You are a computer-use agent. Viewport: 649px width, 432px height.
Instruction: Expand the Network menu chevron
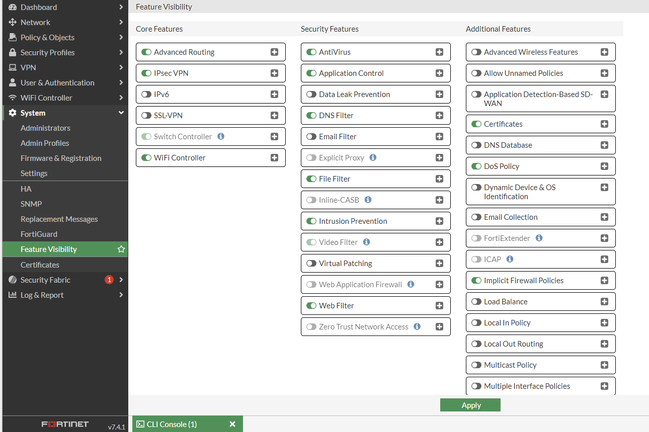[x=121, y=22]
